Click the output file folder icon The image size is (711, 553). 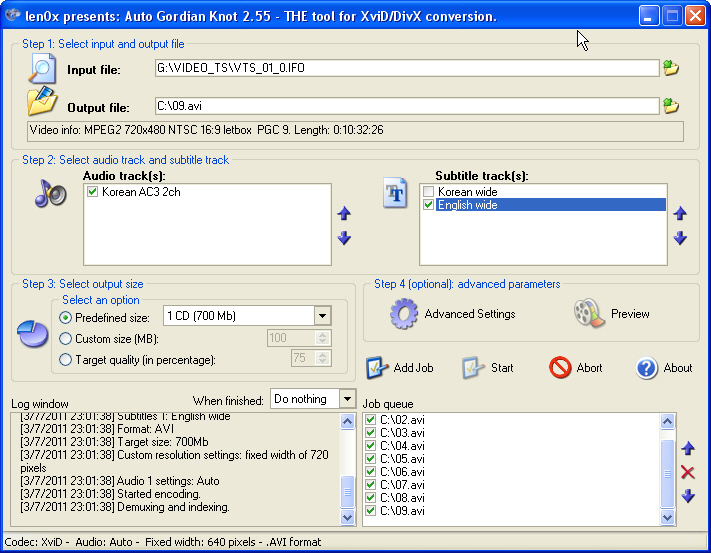42,101
